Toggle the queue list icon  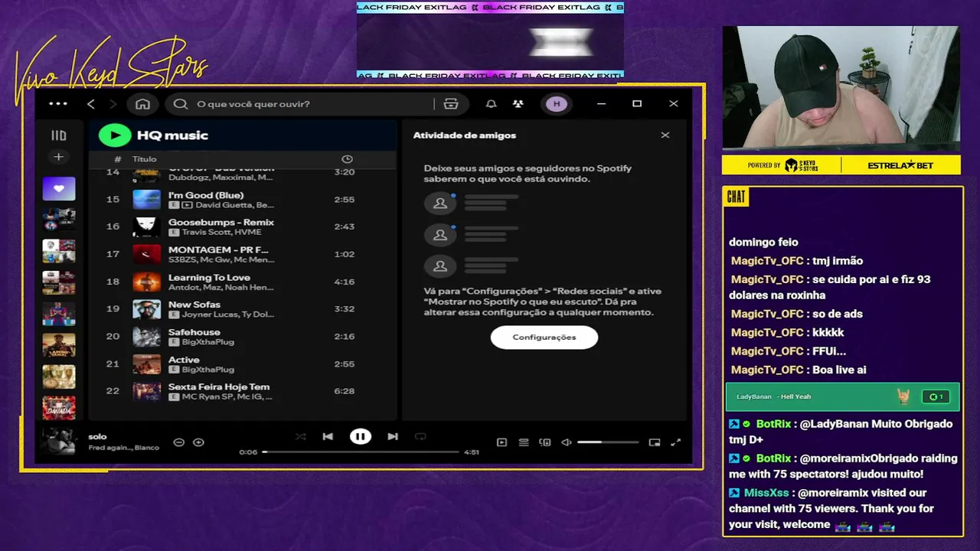pos(524,442)
